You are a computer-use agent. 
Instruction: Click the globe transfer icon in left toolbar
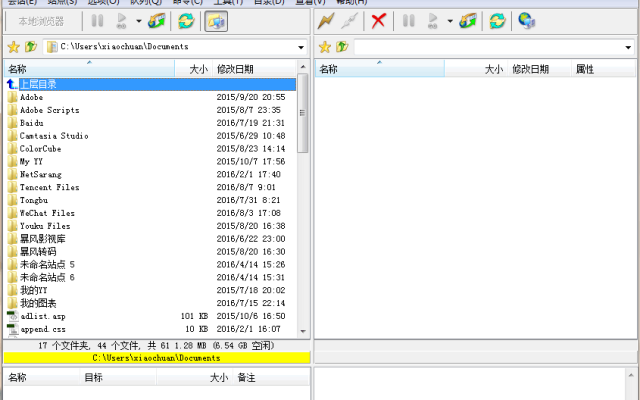[x=157, y=20]
